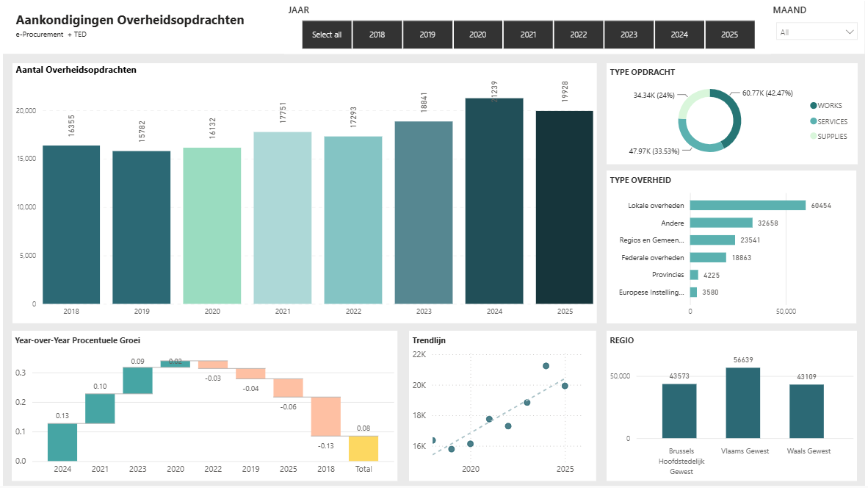Click the SUPPLIES legend marker
868x488 pixels.
pos(813,136)
